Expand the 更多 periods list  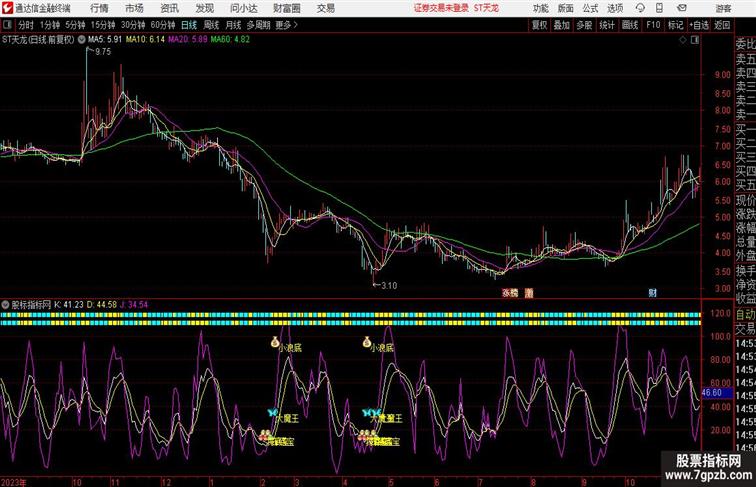point(286,25)
